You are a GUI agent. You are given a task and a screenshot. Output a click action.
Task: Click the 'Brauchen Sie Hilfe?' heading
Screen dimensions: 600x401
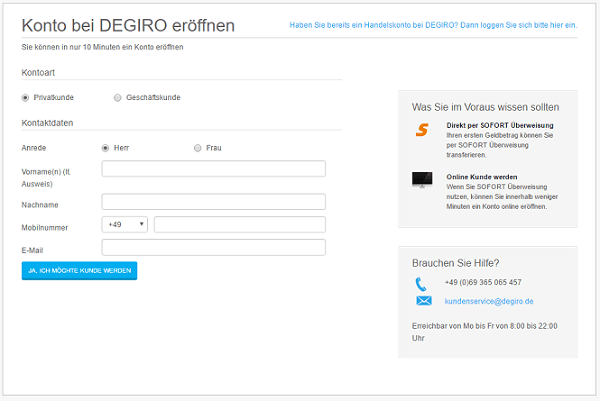[x=455, y=263]
